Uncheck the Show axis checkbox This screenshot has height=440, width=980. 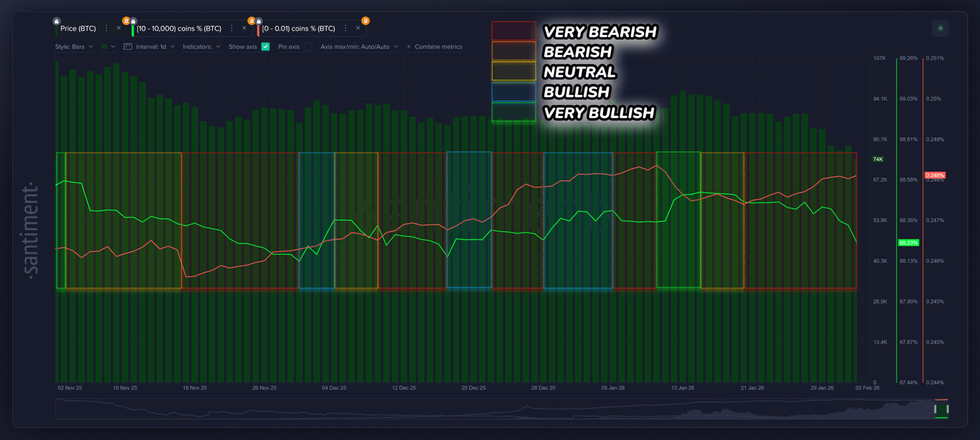click(265, 47)
